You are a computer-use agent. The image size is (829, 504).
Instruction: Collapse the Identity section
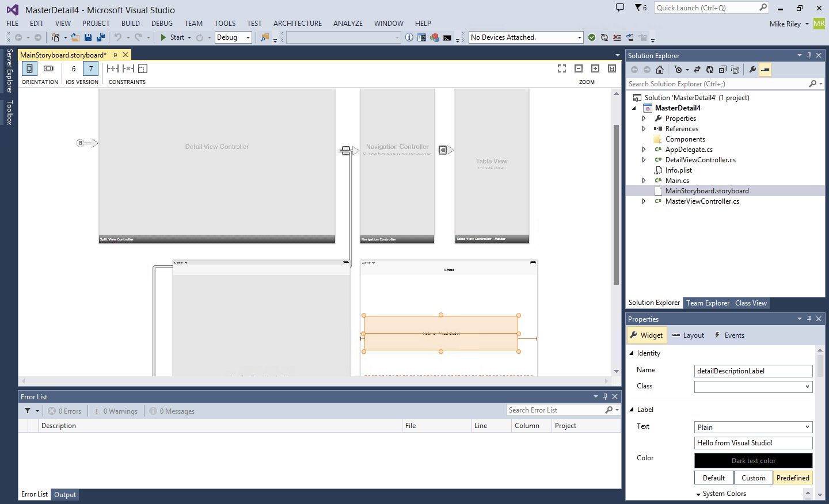(632, 353)
